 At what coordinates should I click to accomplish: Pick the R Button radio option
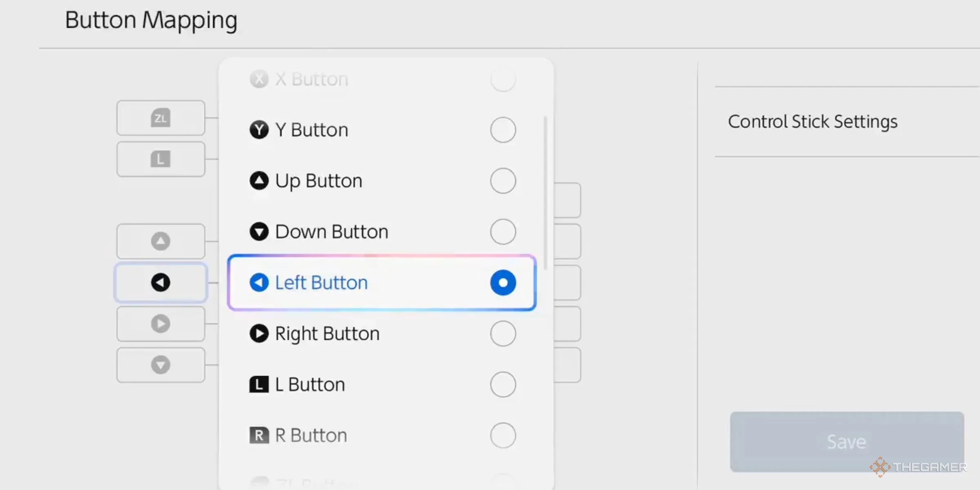coord(503,435)
